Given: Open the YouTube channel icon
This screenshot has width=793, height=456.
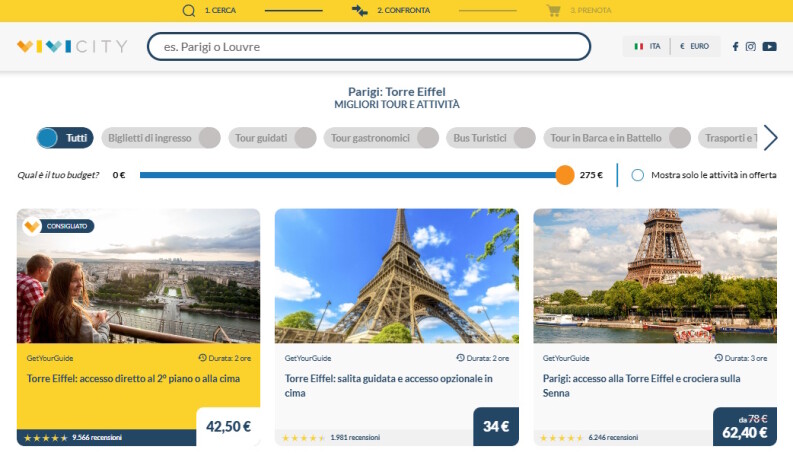Looking at the screenshot, I should 769,47.
